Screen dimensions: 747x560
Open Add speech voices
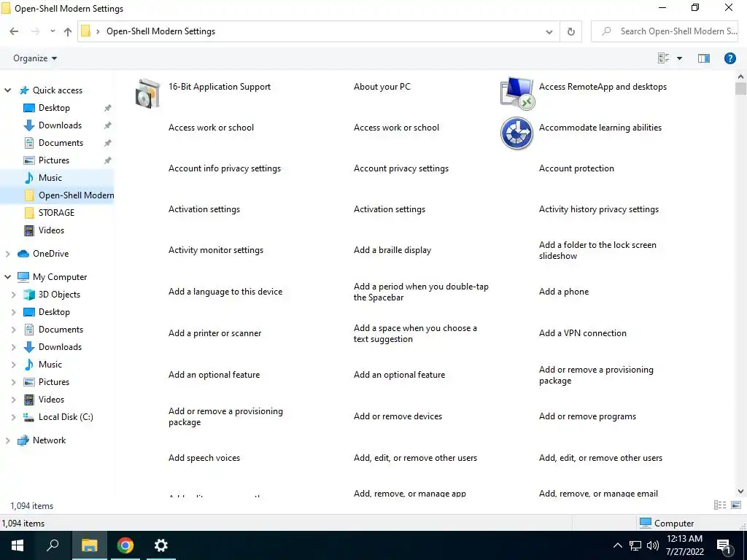[204, 458]
